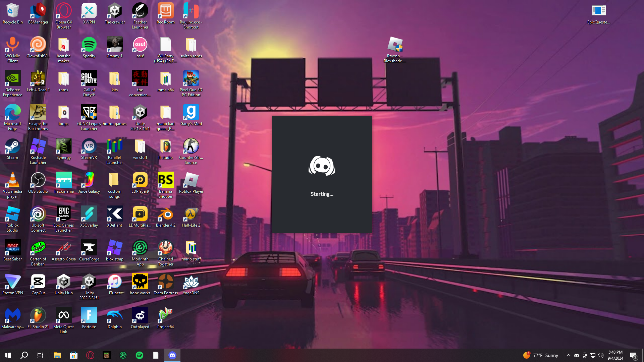Open the notification center with badge
The width and height of the screenshot is (644, 362).
tap(633, 355)
